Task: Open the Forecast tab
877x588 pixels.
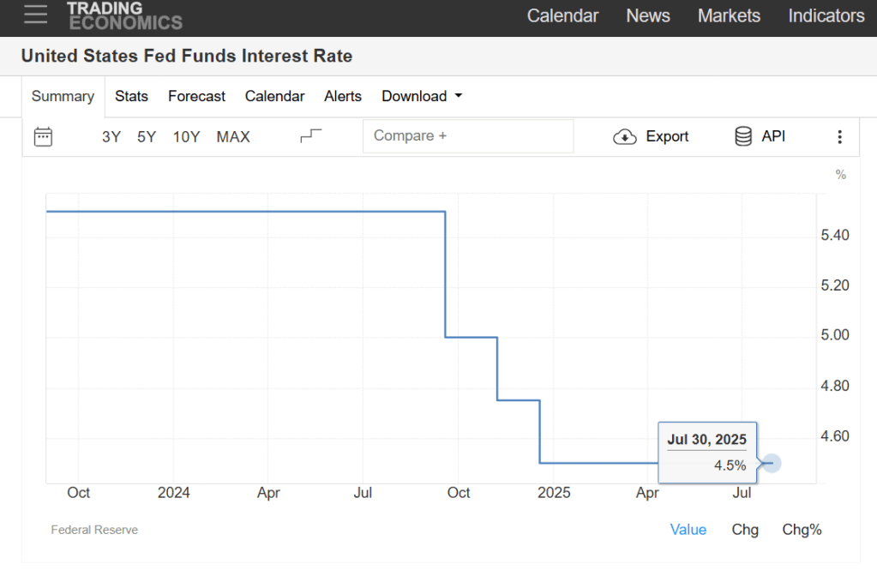Action: (x=196, y=96)
